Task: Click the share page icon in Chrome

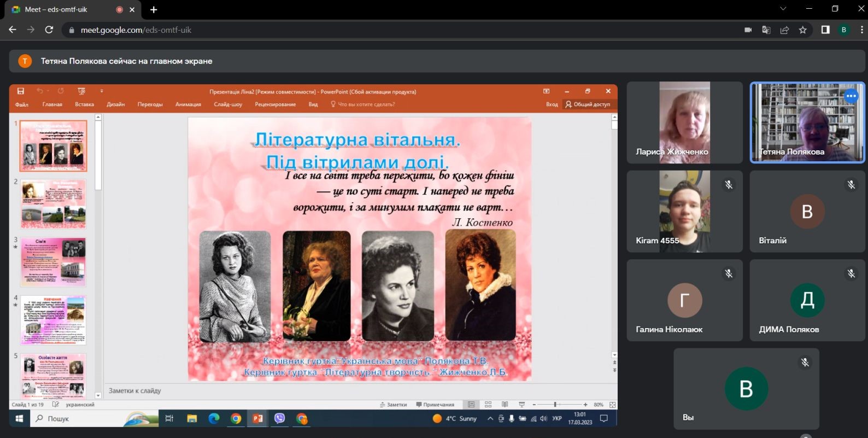Action: (x=784, y=30)
